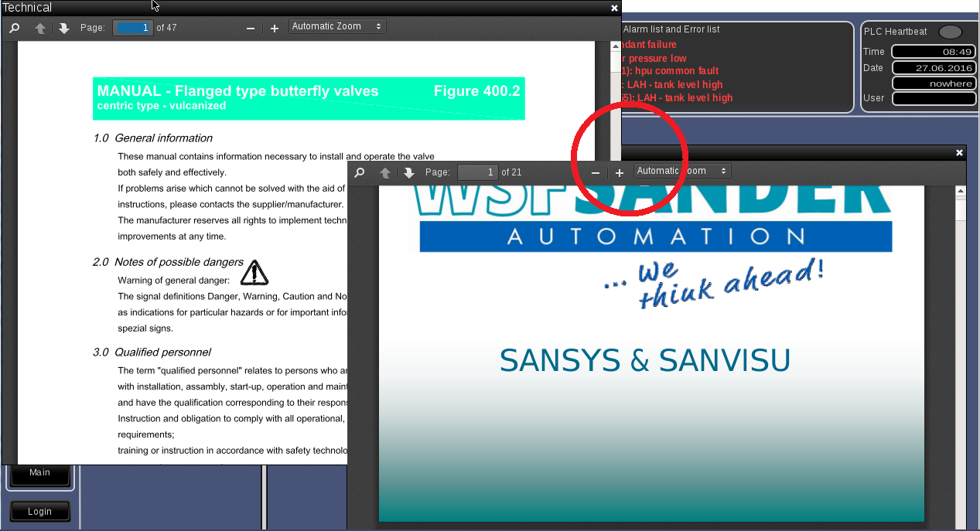The height and width of the screenshot is (531, 980).
Task: Select the 'dant failure' alarm entry
Action: click(x=649, y=45)
